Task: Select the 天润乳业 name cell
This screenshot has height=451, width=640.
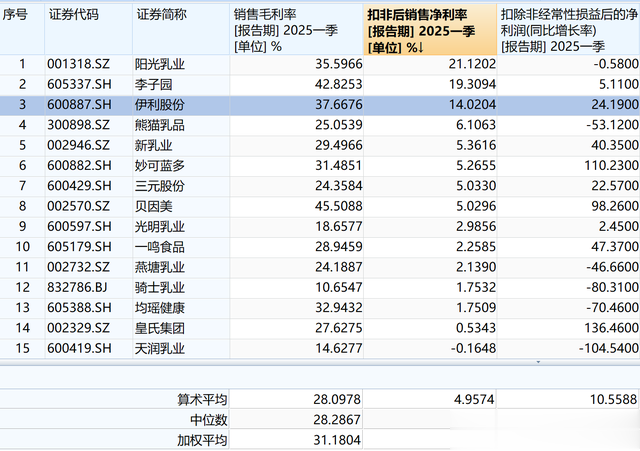Action: (x=160, y=349)
